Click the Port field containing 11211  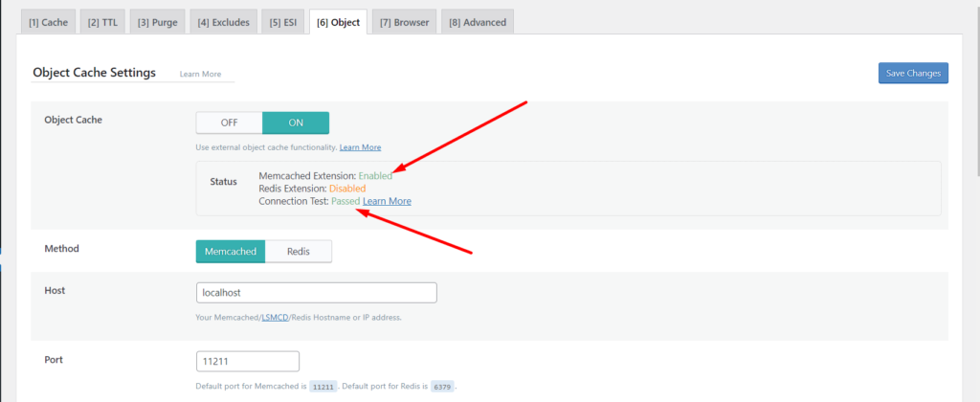pyautogui.click(x=248, y=362)
